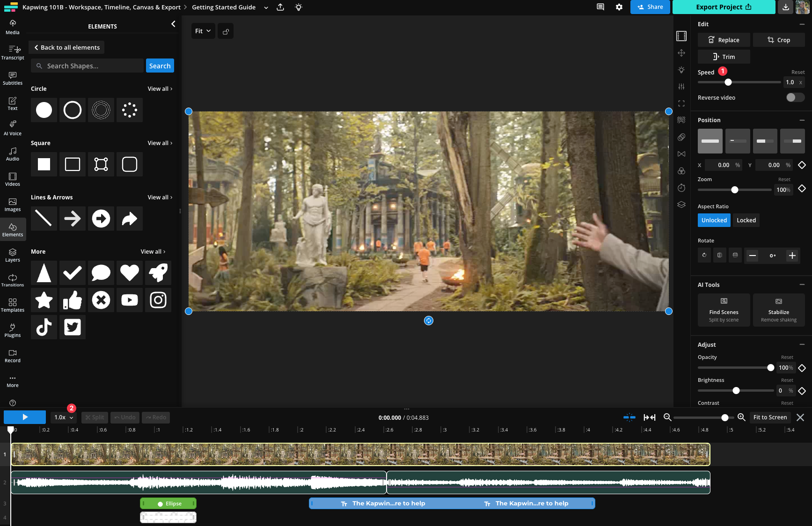This screenshot has height=526, width=812.
Task: Select the filled arrow circle shape
Action: (x=101, y=219)
